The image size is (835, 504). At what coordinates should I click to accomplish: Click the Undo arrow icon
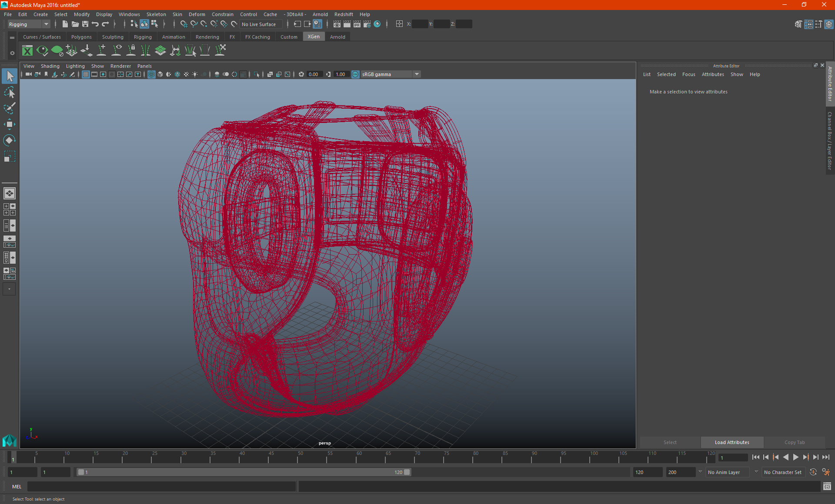[x=95, y=24]
